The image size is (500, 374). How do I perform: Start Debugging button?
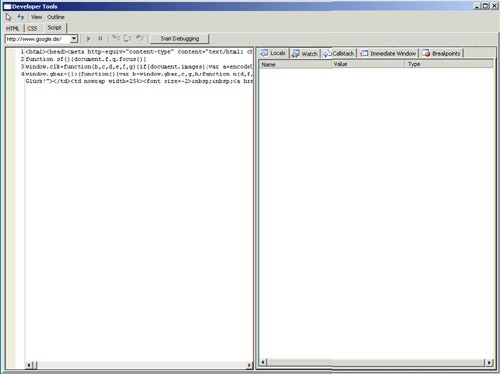pos(180,39)
